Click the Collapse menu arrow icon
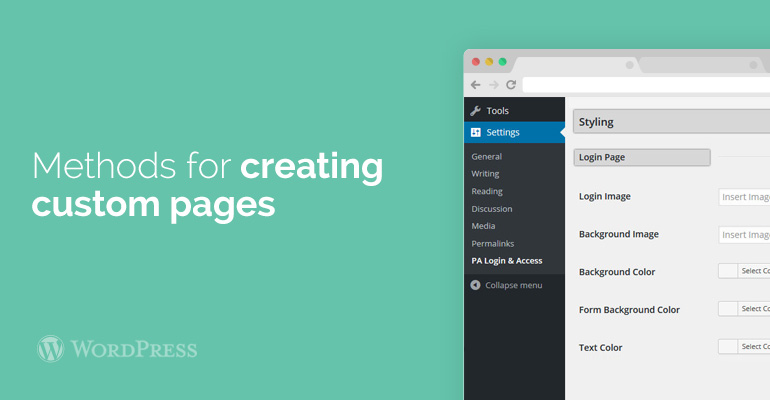 coord(475,285)
